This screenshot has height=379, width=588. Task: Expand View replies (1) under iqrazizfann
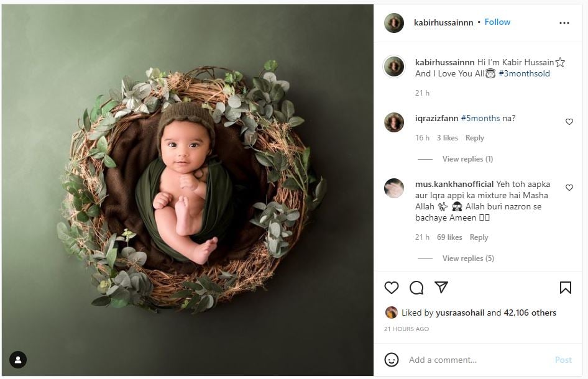[x=467, y=159]
